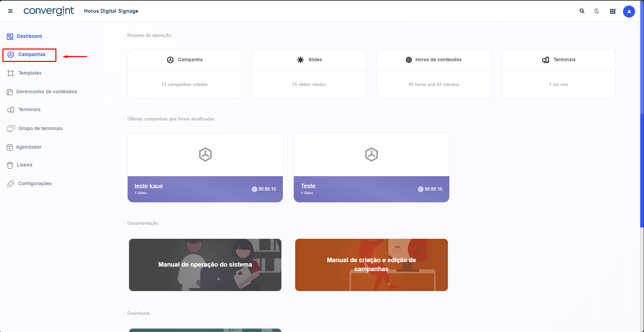Click Grupo de terminais monitor icon
644x332 pixels.
[x=11, y=129]
